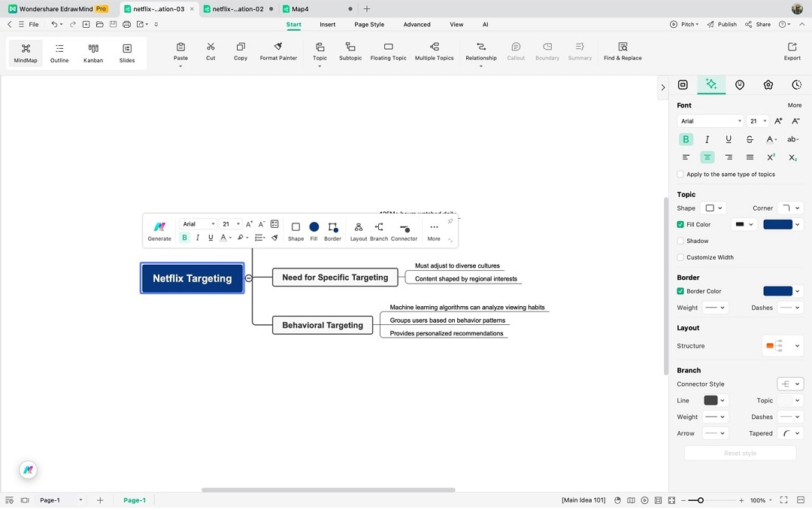The width and height of the screenshot is (812, 510).
Task: Open the layout Structure dropdown
Action: (x=782, y=345)
